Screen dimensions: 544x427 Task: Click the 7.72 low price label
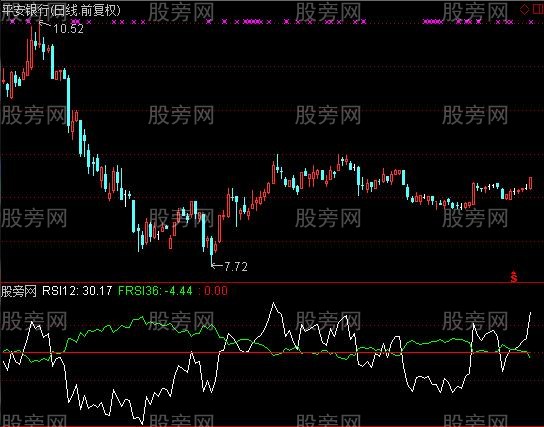236,266
